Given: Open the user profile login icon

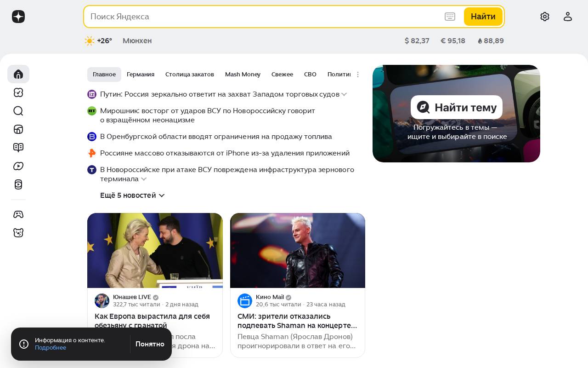Looking at the screenshot, I should click(x=568, y=17).
